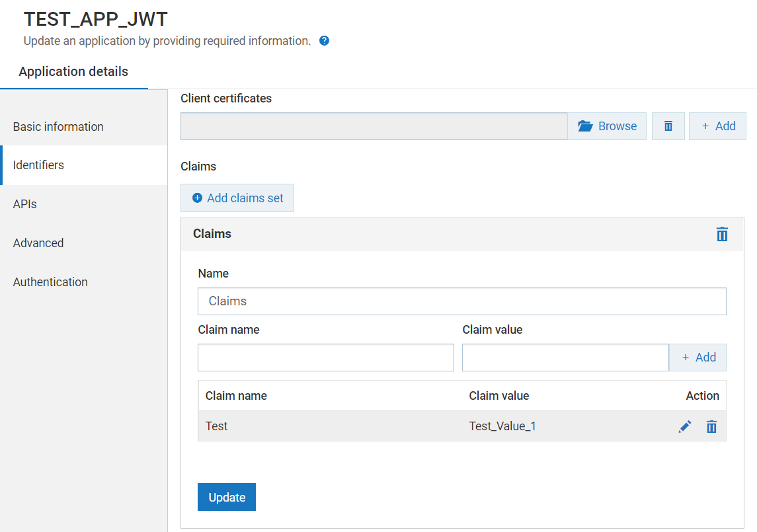This screenshot has height=532, width=757.
Task: Click the claims set Name field
Action: (x=461, y=301)
